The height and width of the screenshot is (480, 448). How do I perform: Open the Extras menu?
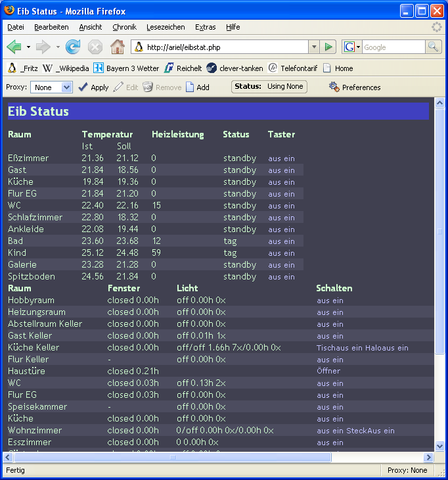205,27
